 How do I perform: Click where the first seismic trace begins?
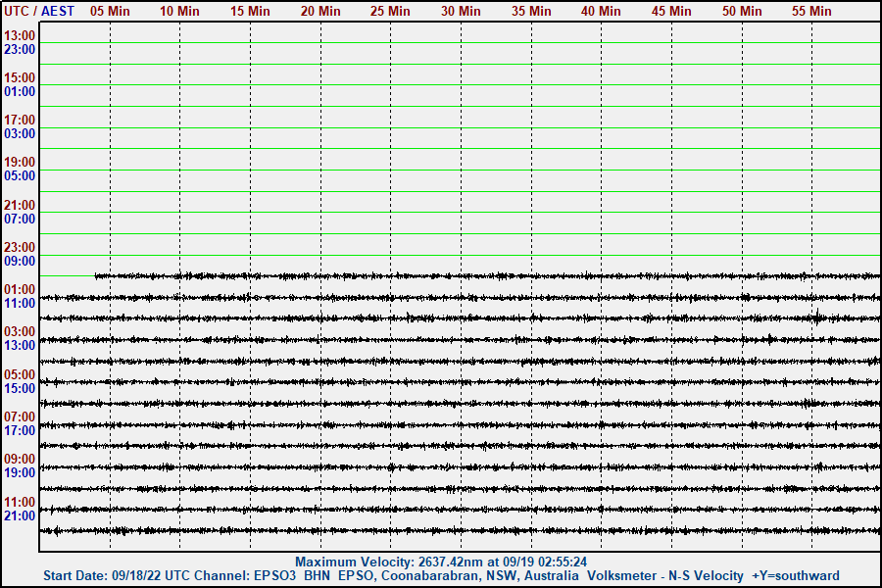click(x=96, y=276)
